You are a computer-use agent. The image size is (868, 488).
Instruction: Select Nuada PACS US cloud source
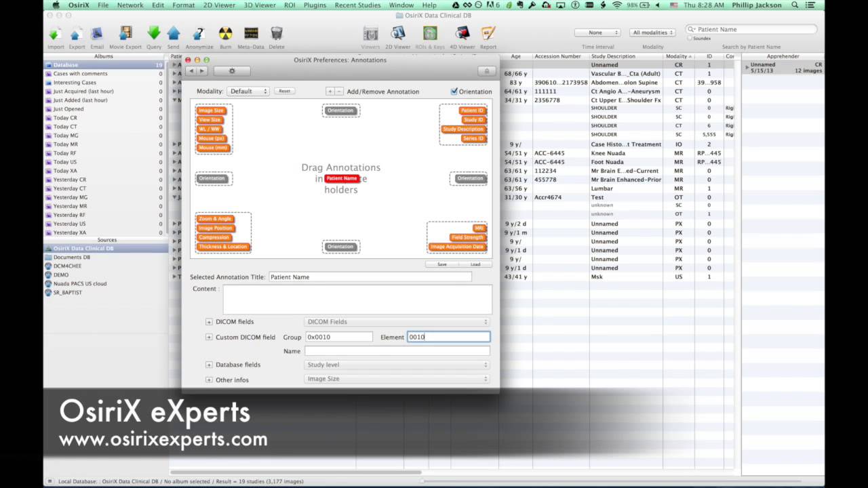tap(80, 284)
